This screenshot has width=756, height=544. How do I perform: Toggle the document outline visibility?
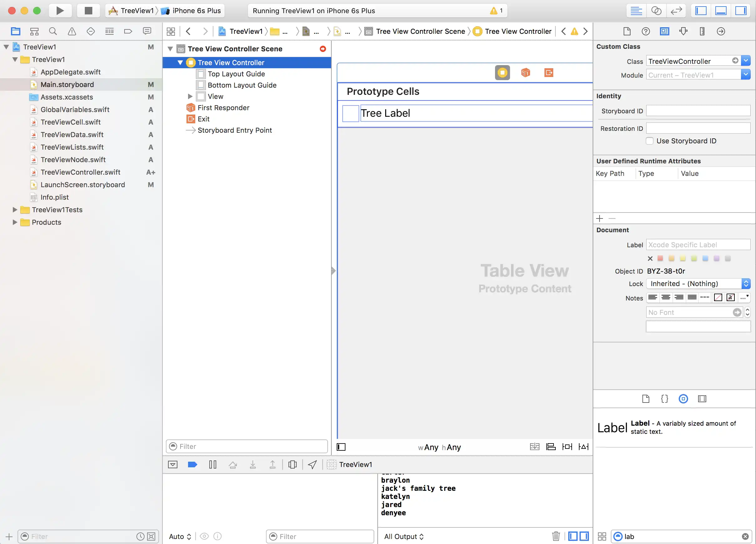pos(341,447)
